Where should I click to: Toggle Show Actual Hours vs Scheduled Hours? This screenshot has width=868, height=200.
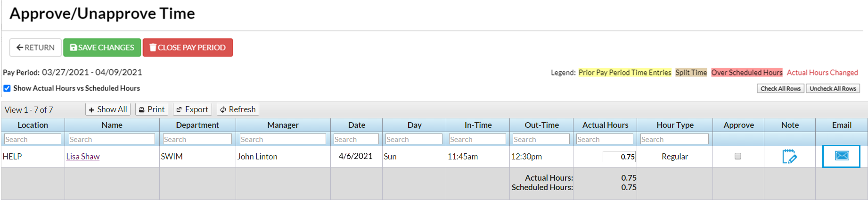7,88
